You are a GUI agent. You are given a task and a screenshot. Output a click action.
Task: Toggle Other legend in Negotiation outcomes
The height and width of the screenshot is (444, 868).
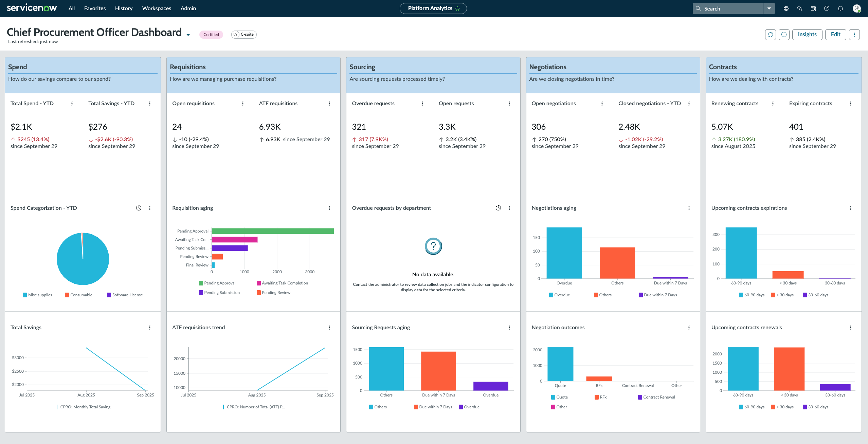point(559,407)
